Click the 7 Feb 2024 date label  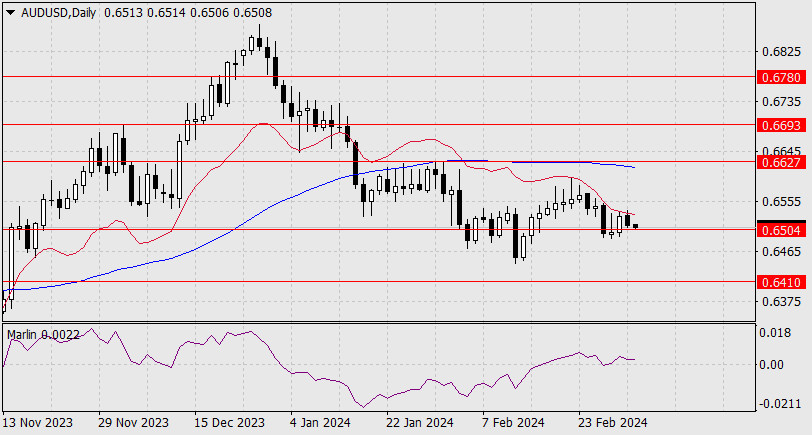[x=513, y=423]
